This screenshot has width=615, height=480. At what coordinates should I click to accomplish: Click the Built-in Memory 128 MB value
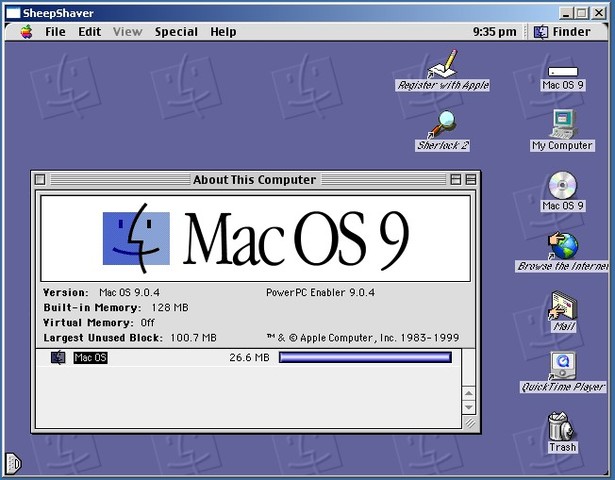coord(170,307)
